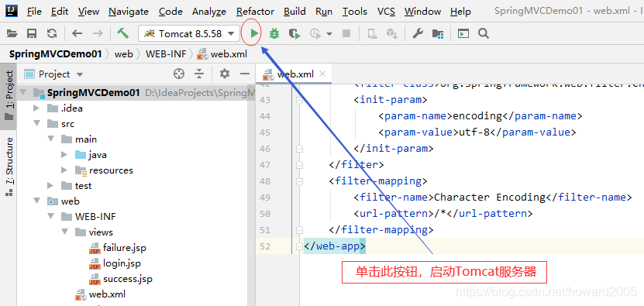Expand the java folder
The height and width of the screenshot is (306, 644).
(x=64, y=155)
